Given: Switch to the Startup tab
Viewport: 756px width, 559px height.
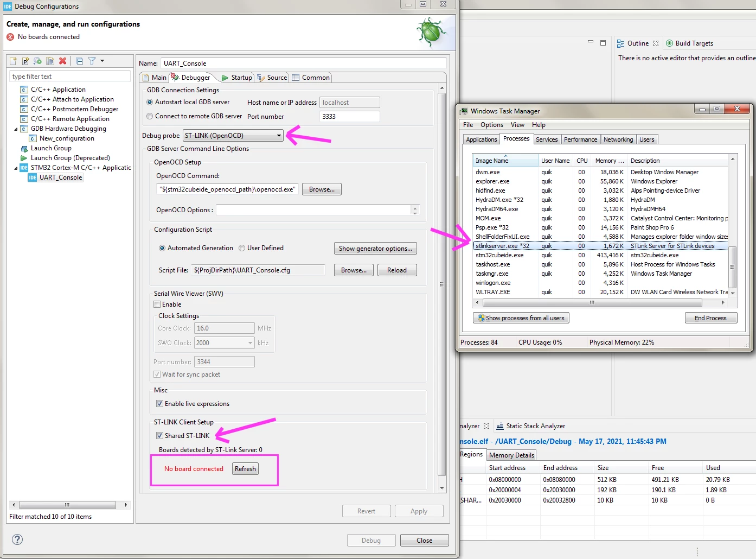Looking at the screenshot, I should pyautogui.click(x=237, y=78).
